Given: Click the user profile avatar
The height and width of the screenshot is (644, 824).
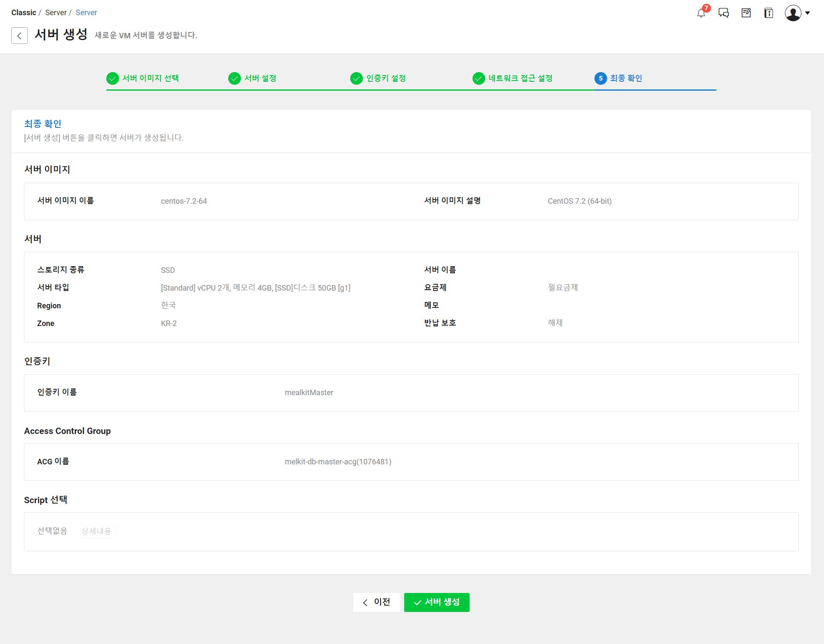Looking at the screenshot, I should [x=793, y=13].
